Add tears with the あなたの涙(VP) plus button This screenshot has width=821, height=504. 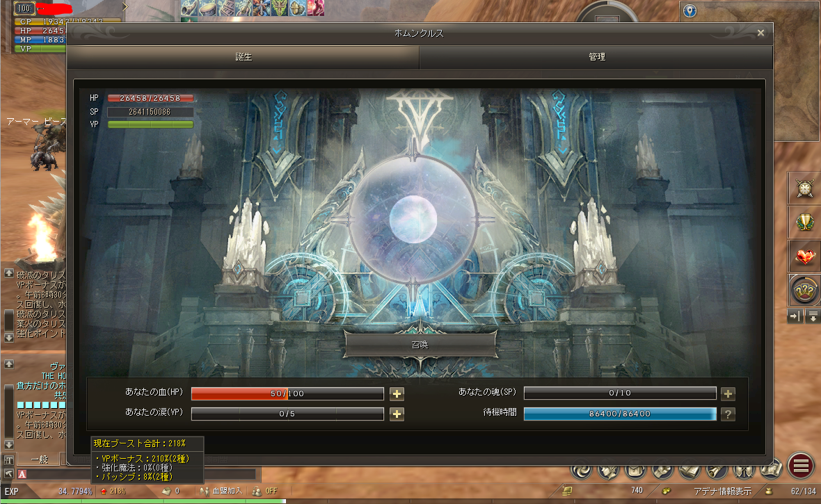coord(397,414)
